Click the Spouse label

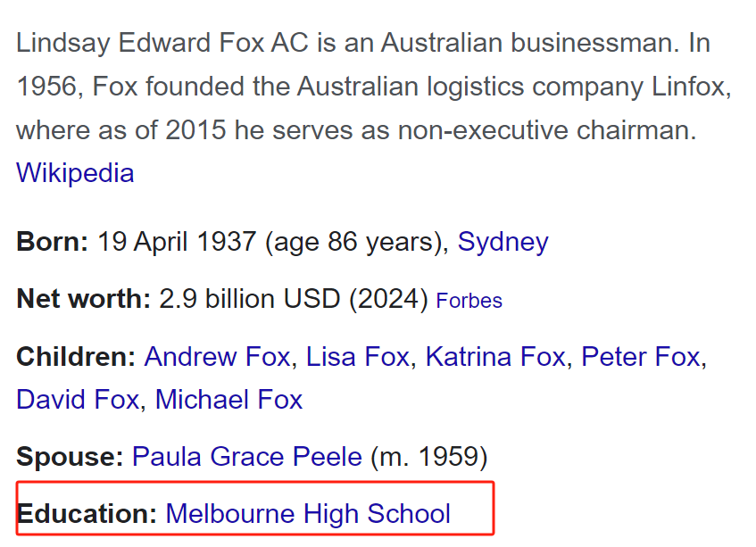[x=70, y=458]
